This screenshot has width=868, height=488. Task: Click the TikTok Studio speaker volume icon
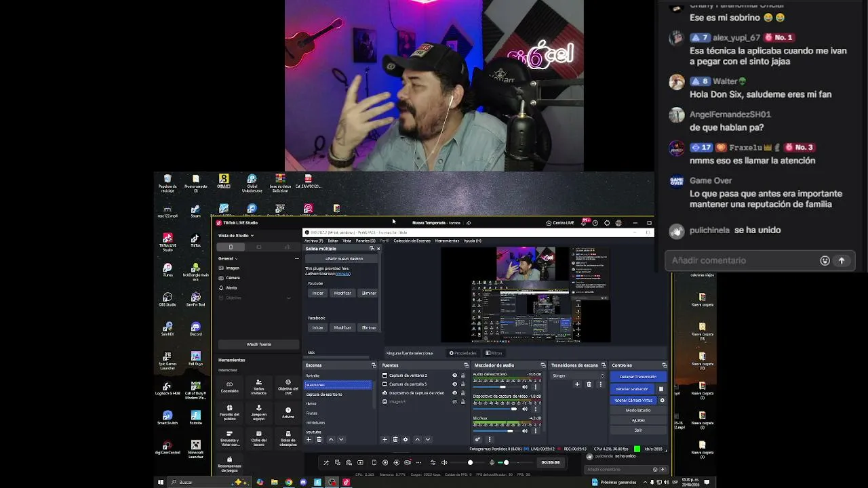click(444, 462)
